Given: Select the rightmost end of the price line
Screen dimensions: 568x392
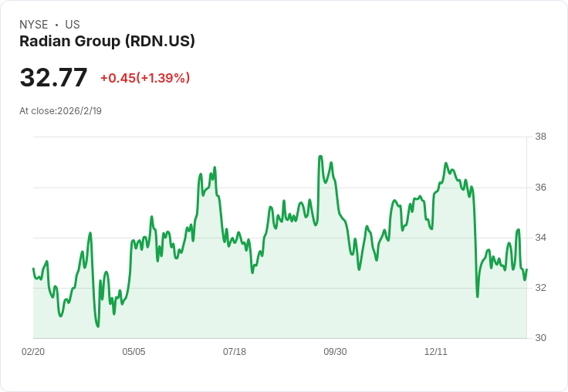Looking at the screenshot, I should click(x=526, y=269).
